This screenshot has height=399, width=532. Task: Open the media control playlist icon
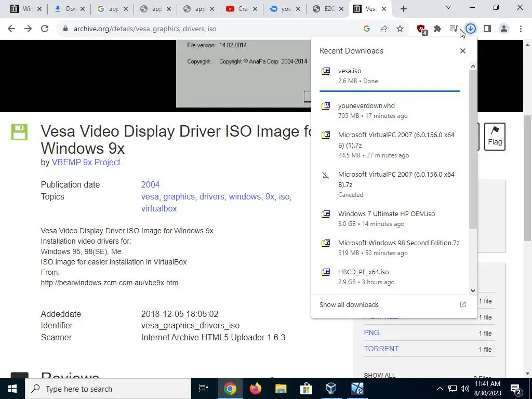pos(454,29)
